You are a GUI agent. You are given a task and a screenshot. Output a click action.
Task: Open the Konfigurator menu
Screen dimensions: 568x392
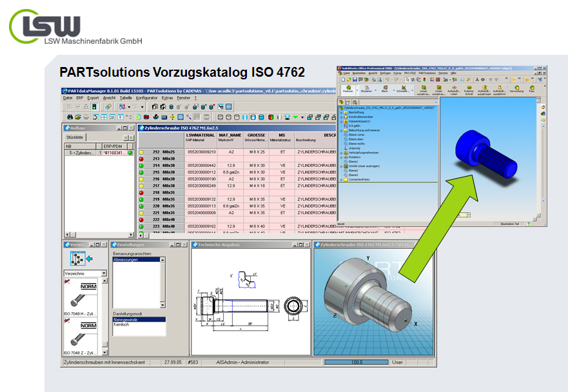click(146, 98)
